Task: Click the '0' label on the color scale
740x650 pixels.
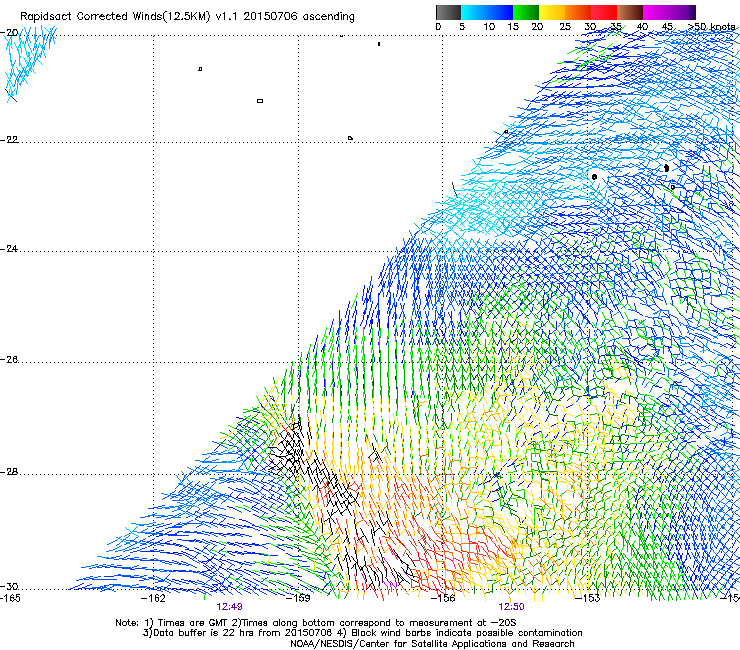Action: click(x=438, y=27)
